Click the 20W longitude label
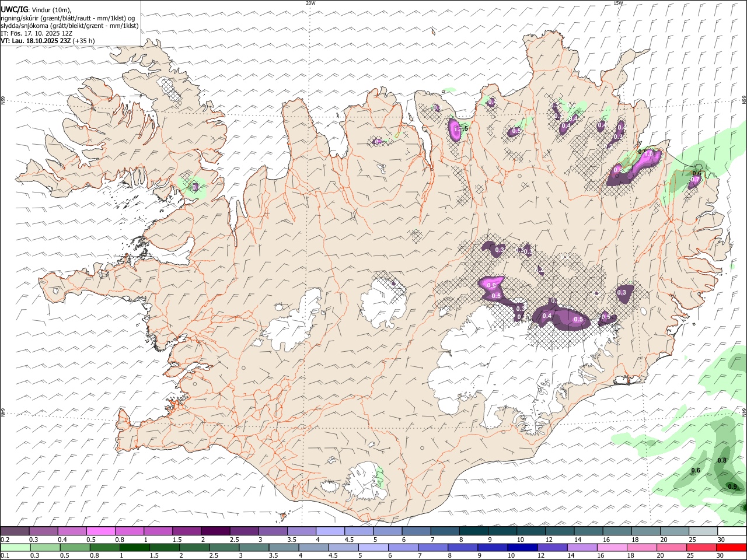 pyautogui.click(x=310, y=3)
